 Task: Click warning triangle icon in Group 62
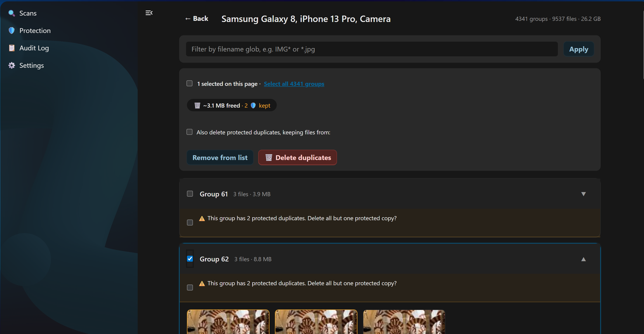(202, 284)
